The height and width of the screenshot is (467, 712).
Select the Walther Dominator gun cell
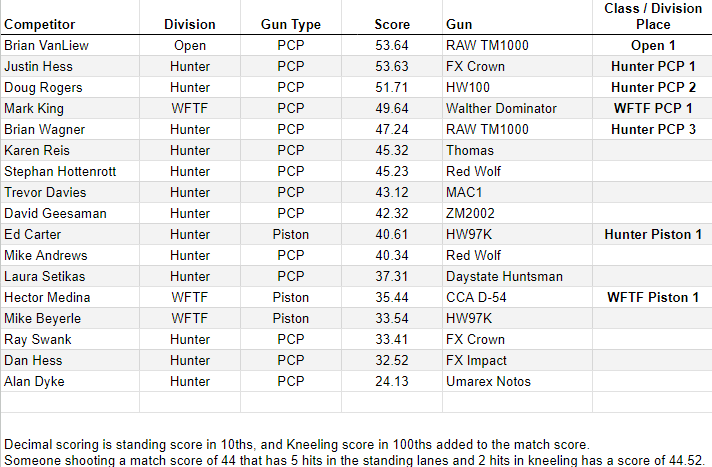coord(518,109)
